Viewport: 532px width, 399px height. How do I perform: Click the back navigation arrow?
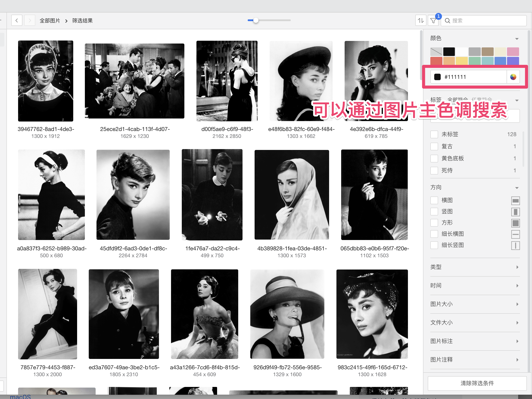[17, 21]
